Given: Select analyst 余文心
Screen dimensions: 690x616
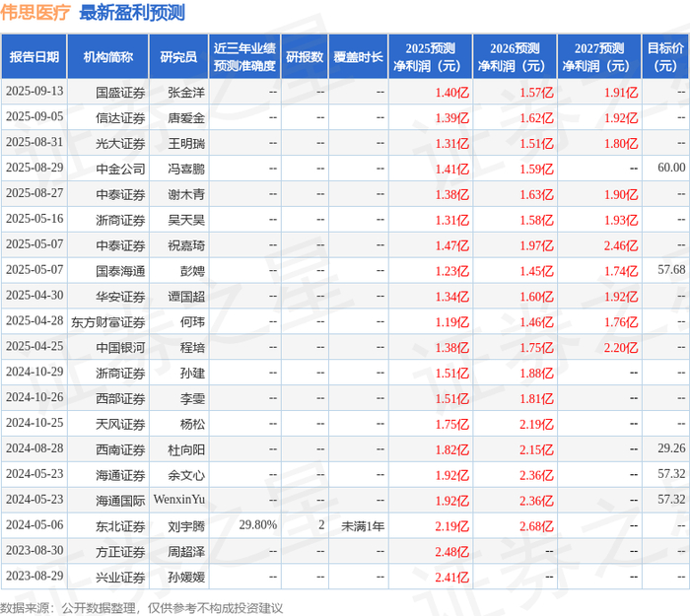Looking at the screenshot, I should click(x=186, y=475).
